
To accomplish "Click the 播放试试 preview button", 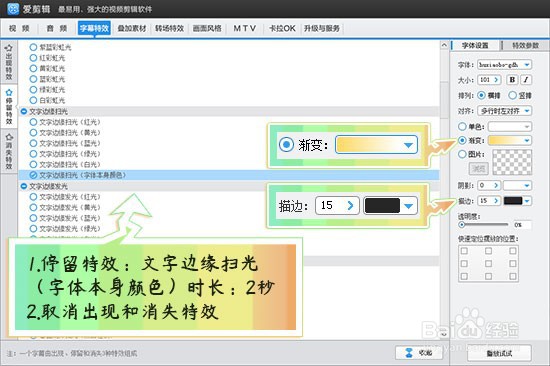I will point(499,353).
